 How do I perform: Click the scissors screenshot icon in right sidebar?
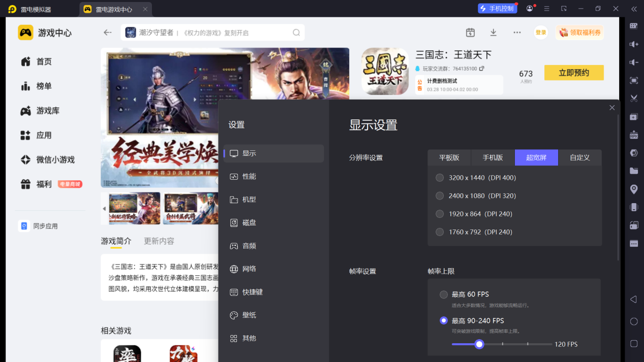tap(633, 98)
